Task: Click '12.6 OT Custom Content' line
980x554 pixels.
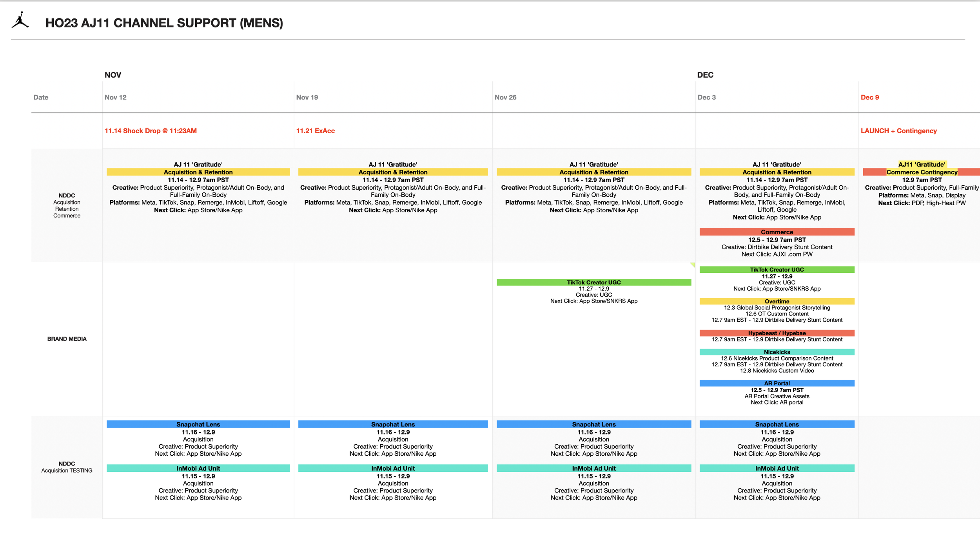Action: (777, 314)
